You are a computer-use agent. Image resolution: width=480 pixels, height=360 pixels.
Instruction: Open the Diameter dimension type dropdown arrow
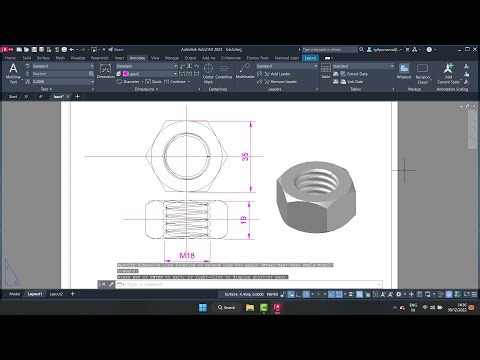[x=142, y=82]
